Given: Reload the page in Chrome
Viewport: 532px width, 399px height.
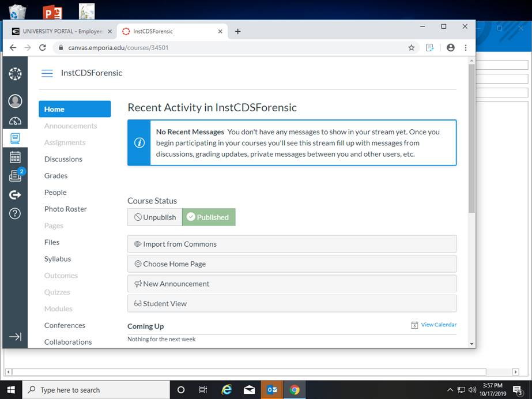Looking at the screenshot, I should point(42,48).
